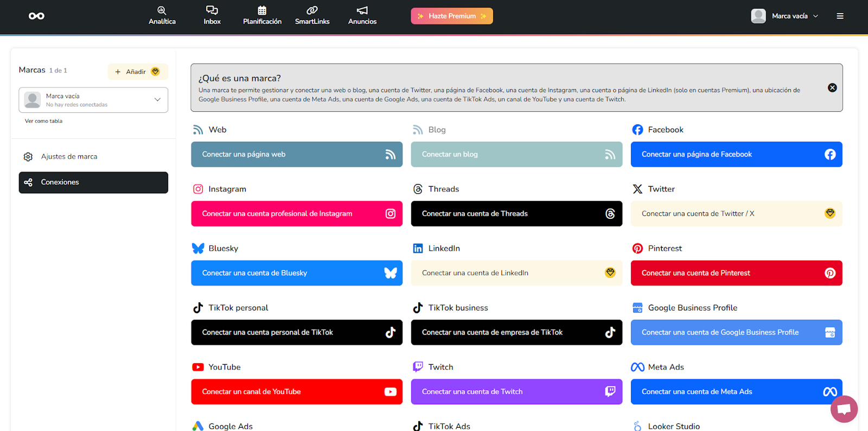Click the Metricool infinity logo
The width and height of the screenshot is (868, 431).
[36, 16]
